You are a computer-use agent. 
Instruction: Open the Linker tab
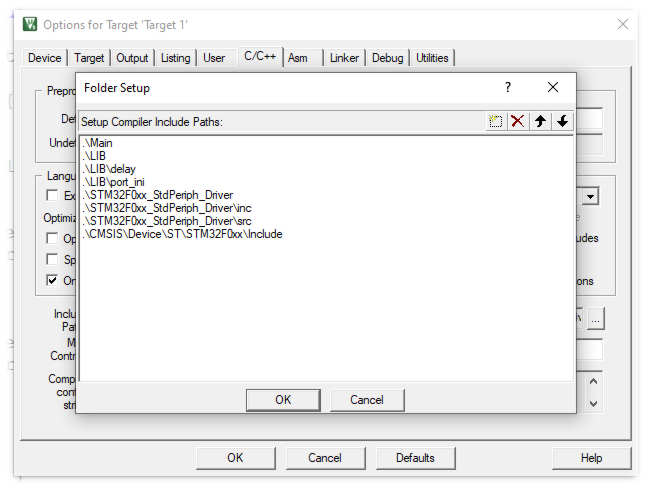[x=344, y=58]
